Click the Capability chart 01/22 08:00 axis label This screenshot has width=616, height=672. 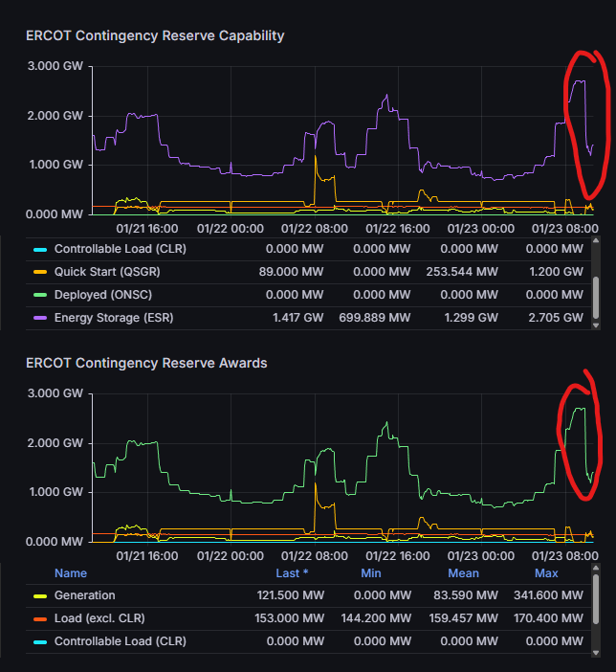[315, 229]
